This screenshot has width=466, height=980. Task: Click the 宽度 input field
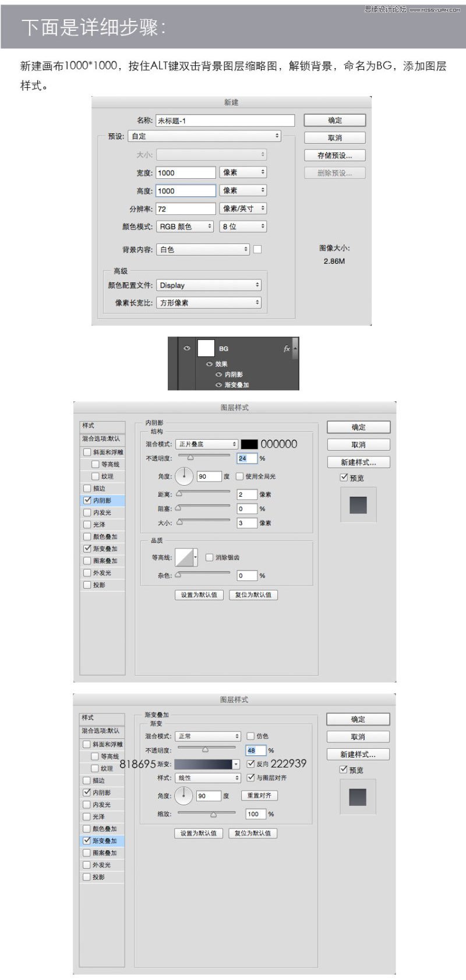click(186, 172)
